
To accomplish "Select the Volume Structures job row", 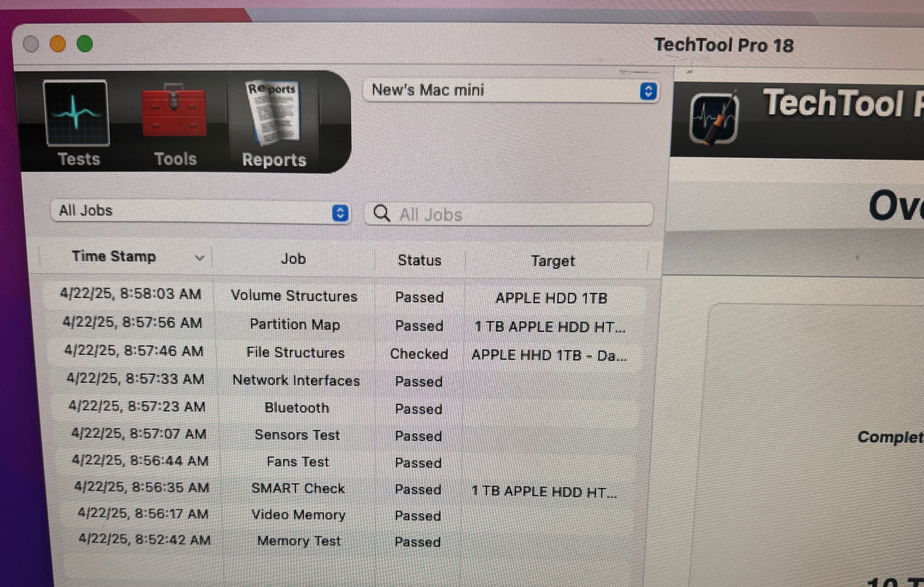I will 294,296.
